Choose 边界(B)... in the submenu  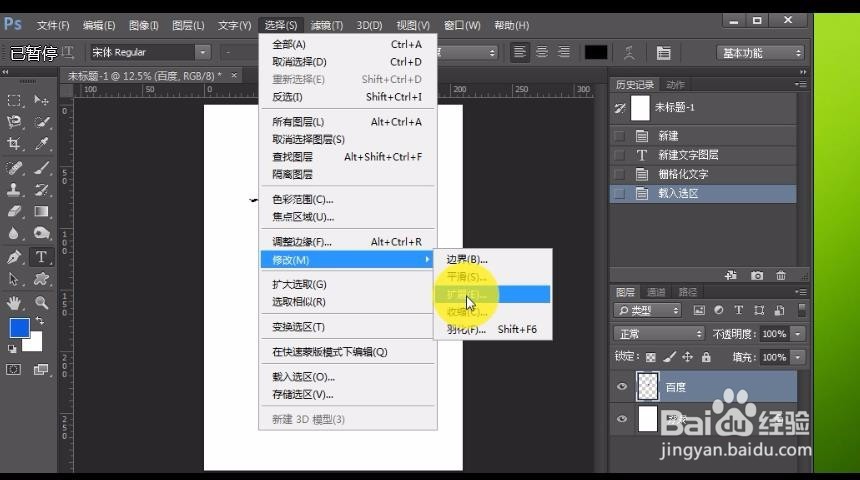pos(493,259)
